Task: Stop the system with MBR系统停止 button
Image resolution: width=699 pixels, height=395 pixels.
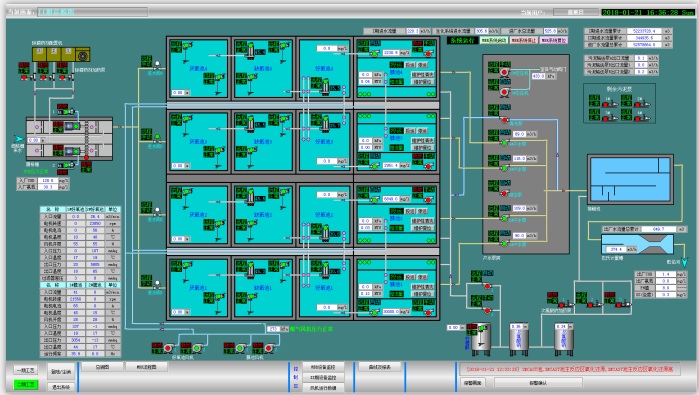Action: pyautogui.click(x=524, y=40)
